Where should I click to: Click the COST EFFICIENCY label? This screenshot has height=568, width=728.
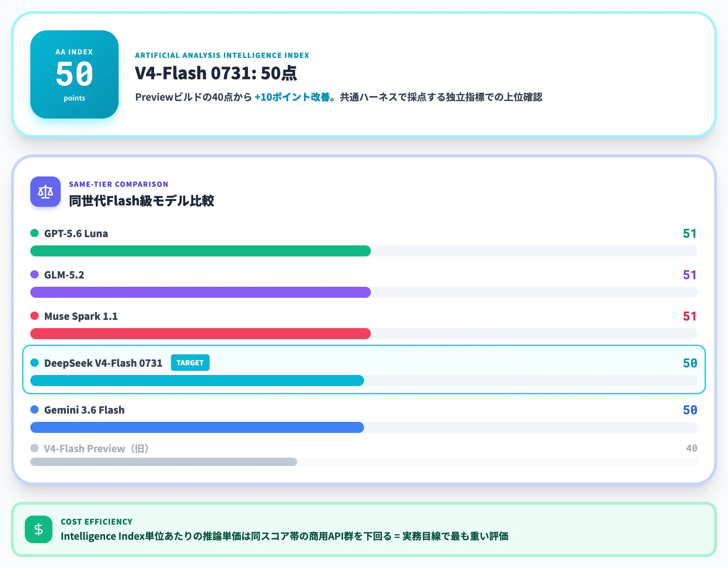coord(97,522)
